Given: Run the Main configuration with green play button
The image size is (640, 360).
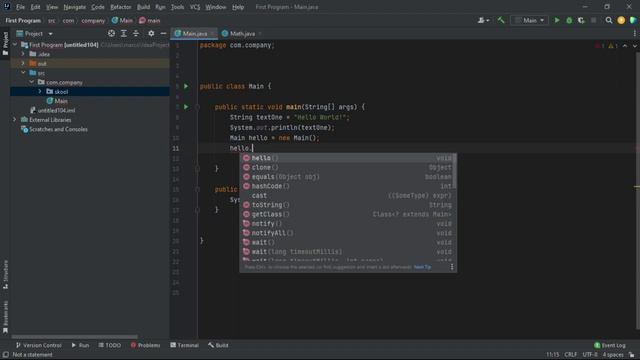Looking at the screenshot, I should 557,20.
